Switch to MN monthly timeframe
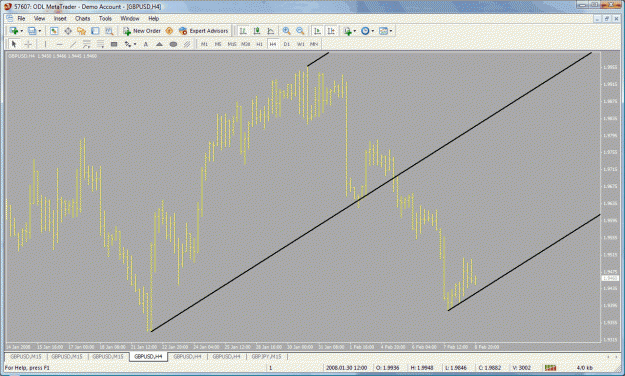 [314, 44]
